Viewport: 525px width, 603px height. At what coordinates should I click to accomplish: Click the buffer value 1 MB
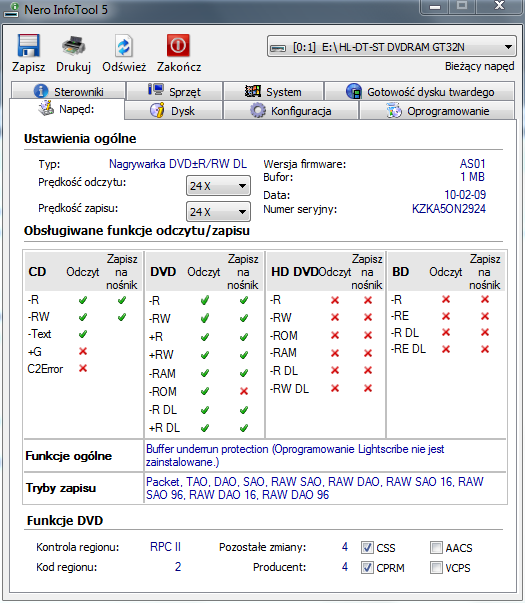[x=473, y=177]
